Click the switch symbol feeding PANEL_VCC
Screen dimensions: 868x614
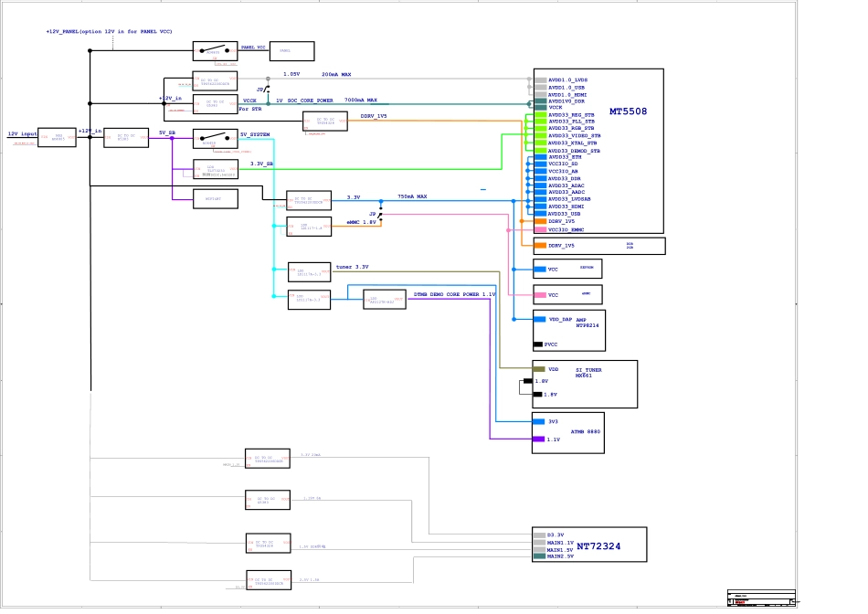point(215,50)
